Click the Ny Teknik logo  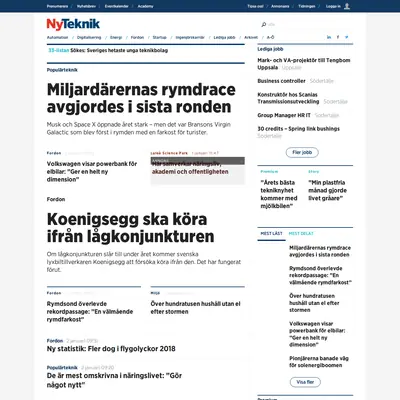pyautogui.click(x=73, y=24)
